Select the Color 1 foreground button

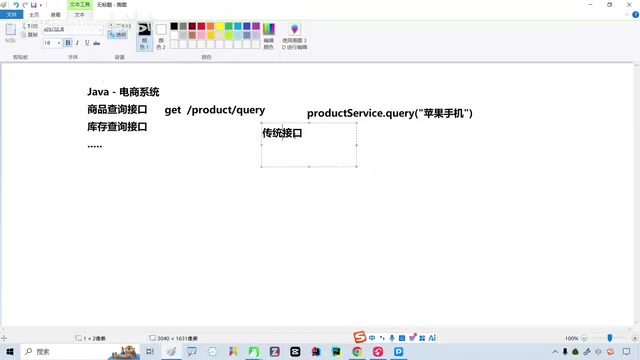[144, 36]
